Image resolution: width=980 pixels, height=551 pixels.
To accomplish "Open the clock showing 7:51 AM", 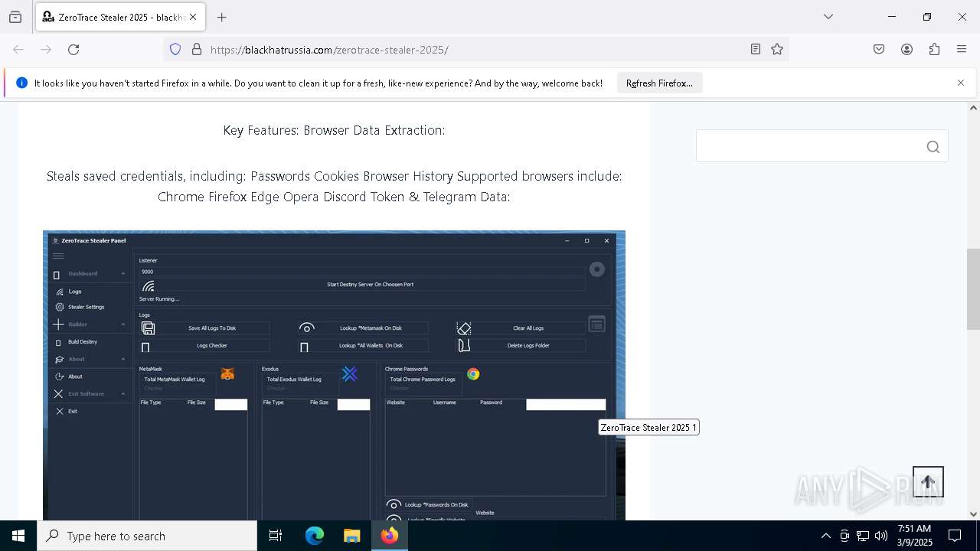I will (914, 536).
